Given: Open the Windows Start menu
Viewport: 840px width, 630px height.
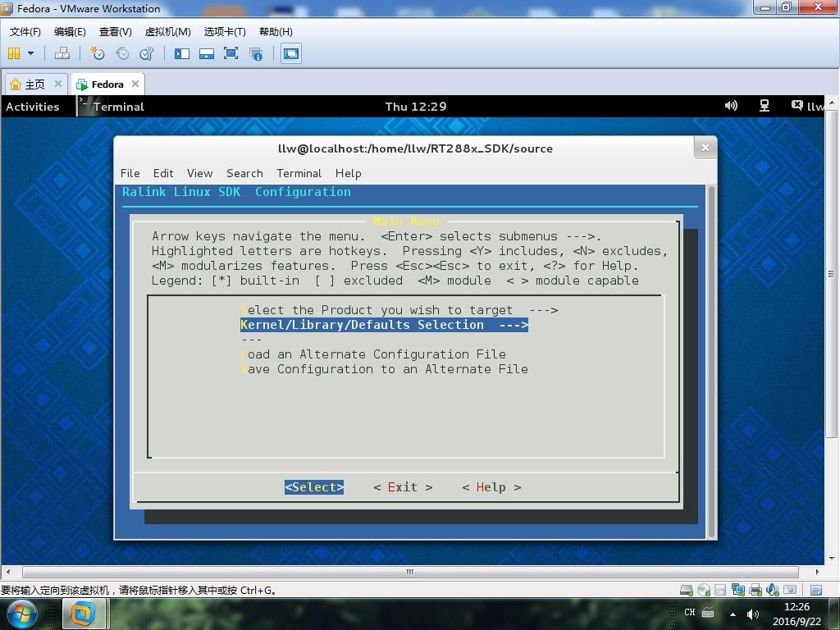Looking at the screenshot, I should coord(22,614).
